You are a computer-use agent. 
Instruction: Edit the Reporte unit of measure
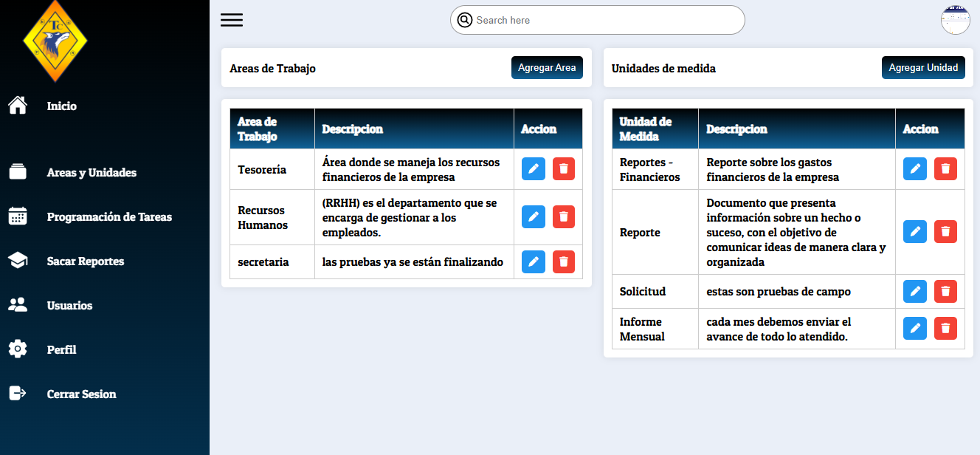coord(915,232)
